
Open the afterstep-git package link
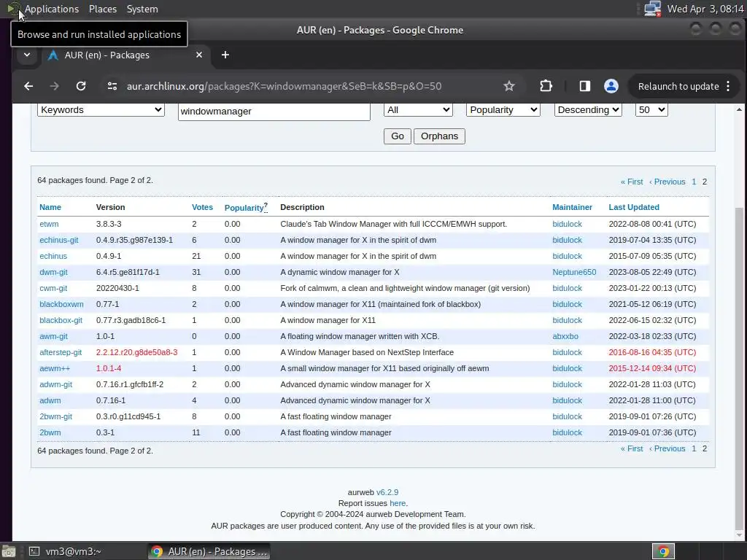point(61,352)
